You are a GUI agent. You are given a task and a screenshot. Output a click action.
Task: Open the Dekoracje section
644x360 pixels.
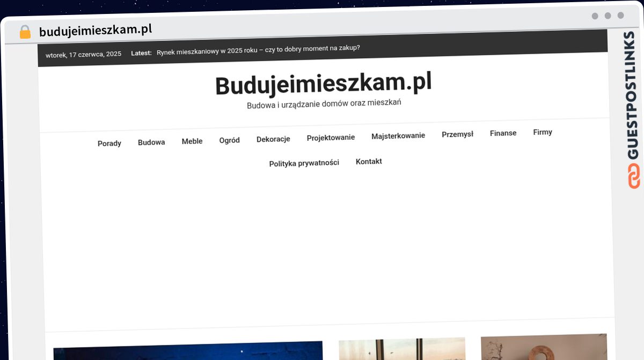coord(273,139)
